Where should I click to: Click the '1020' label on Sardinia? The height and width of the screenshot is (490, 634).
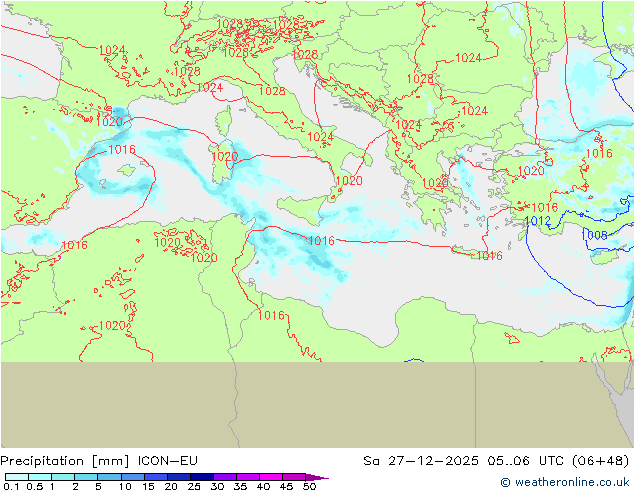(225, 156)
